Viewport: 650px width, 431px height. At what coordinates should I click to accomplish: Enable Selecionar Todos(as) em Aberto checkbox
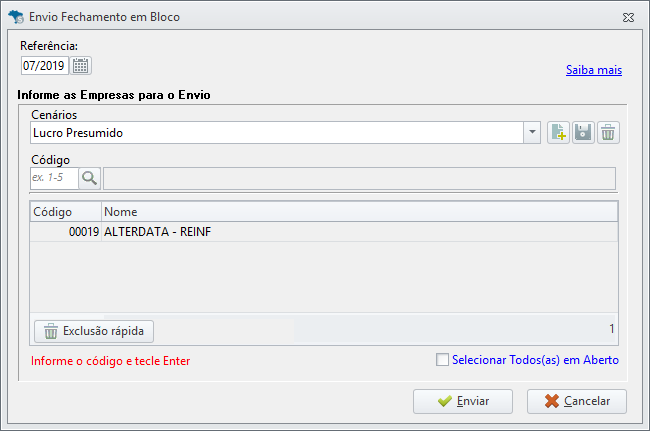tap(442, 359)
